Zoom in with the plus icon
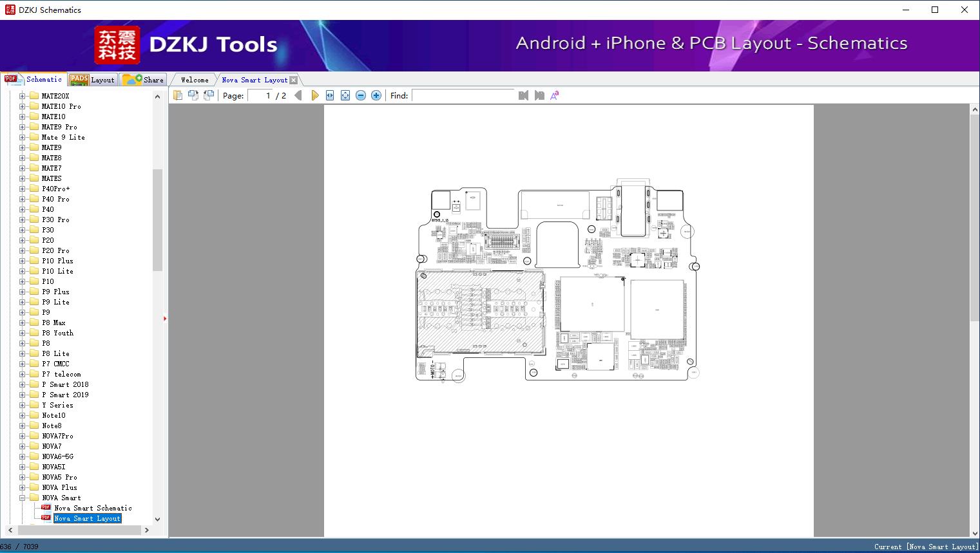 376,95
